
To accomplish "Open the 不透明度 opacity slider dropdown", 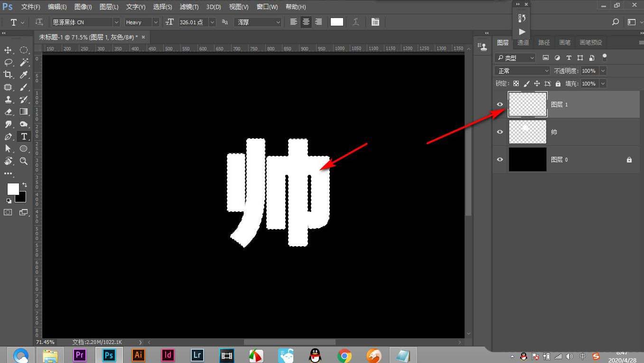I will 603,71.
